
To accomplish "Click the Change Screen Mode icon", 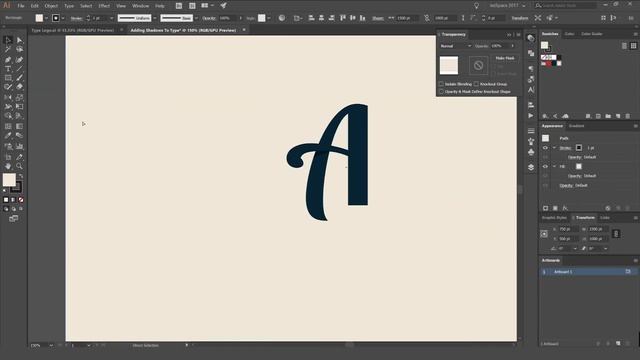I will (x=13, y=218).
